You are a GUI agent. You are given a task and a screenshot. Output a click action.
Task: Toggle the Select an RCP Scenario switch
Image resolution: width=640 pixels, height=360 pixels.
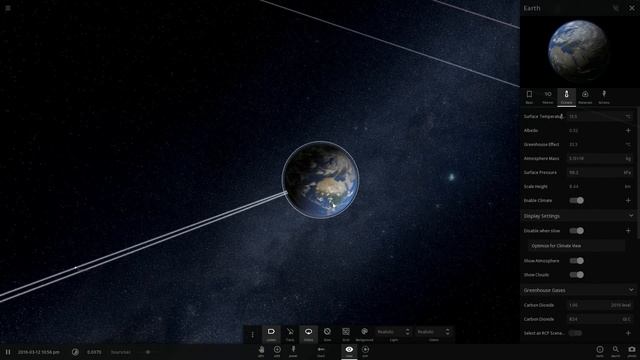pyautogui.click(x=575, y=333)
